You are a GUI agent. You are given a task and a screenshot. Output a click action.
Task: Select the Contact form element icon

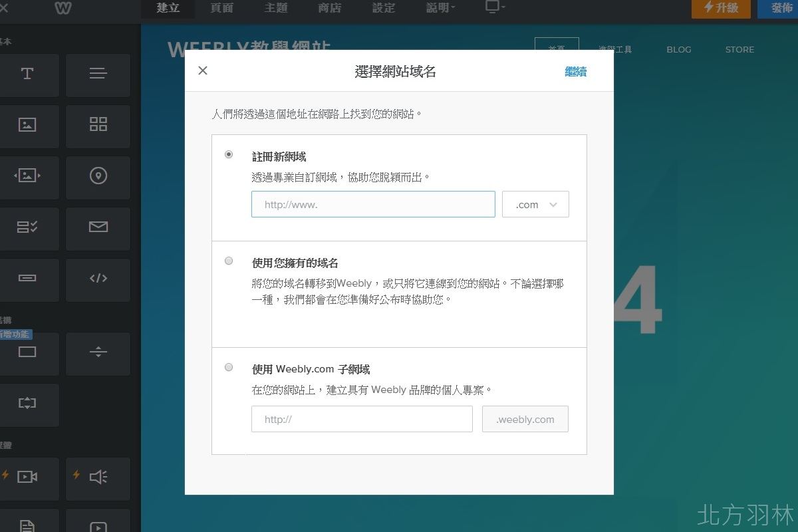[27, 227]
